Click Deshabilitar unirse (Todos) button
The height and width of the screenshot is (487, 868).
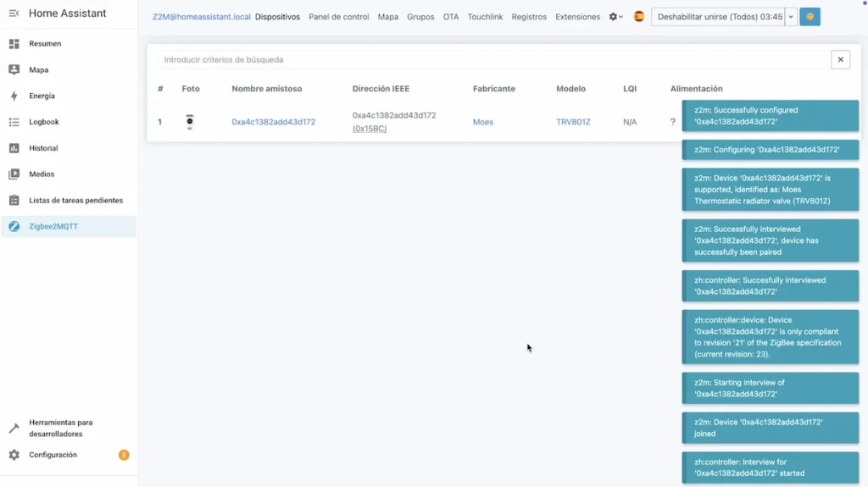719,17
